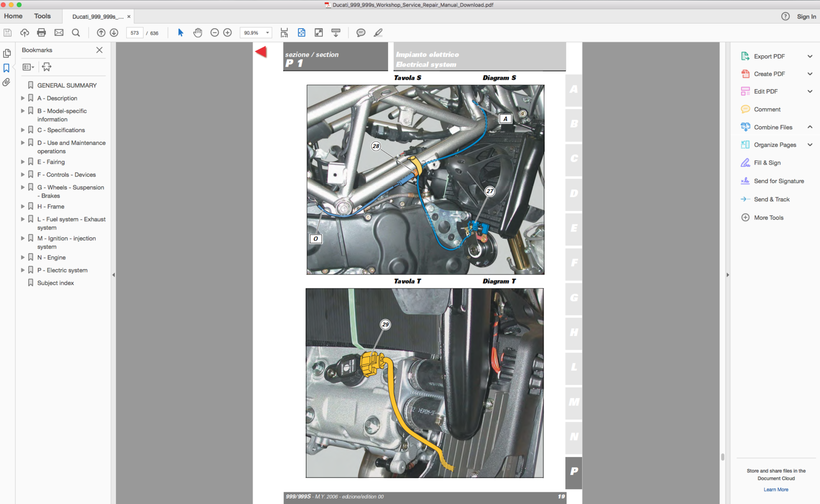Screen dimensions: 820x504
Task: Open the Find text magnifier tool
Action: pos(76,33)
